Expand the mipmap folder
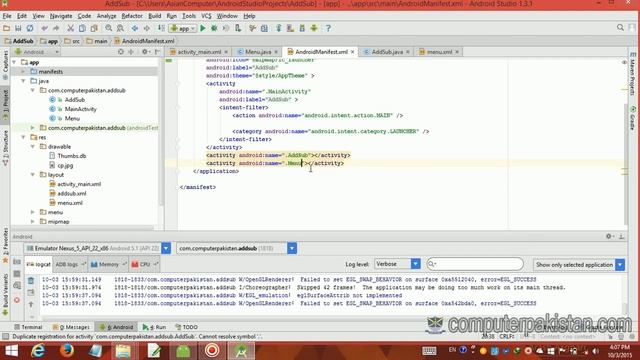Viewport: 640px width, 360px height. click(x=33, y=222)
